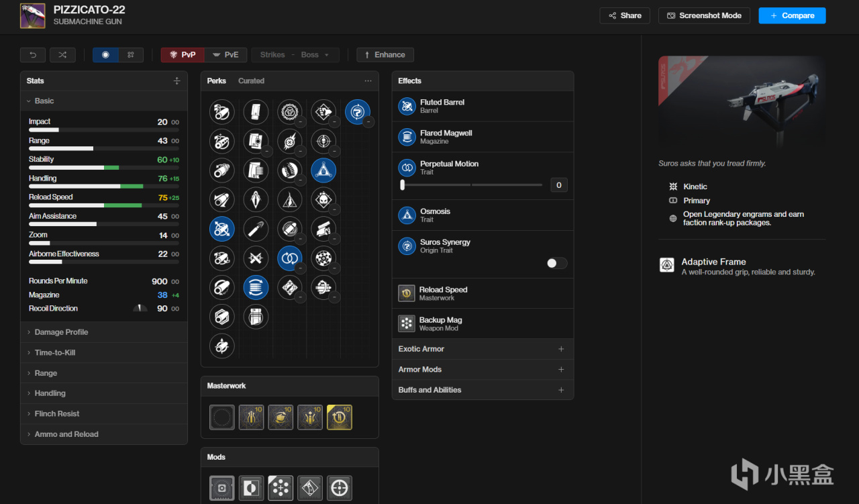Expand the Armor Mods effects section
This screenshot has width=859, height=504.
tap(483, 369)
